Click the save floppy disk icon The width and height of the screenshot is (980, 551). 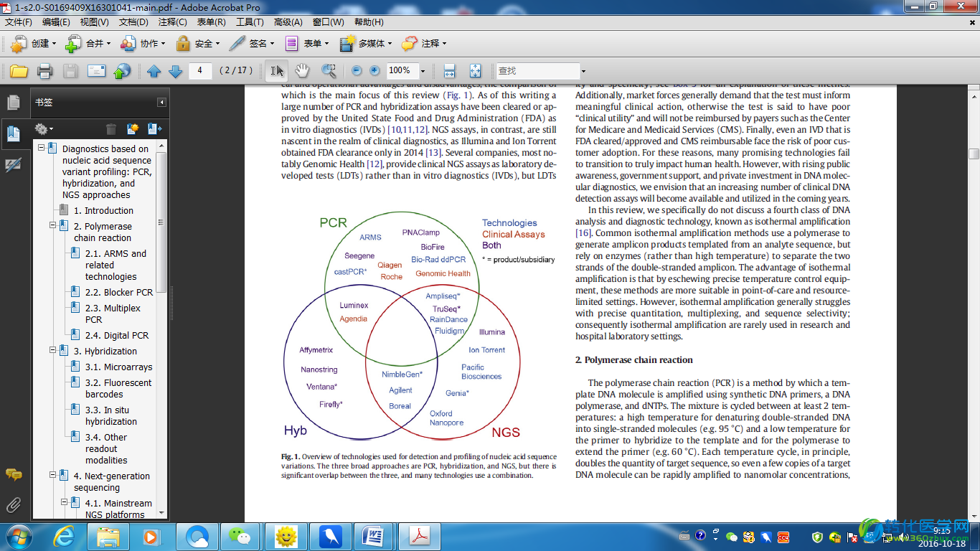(70, 71)
